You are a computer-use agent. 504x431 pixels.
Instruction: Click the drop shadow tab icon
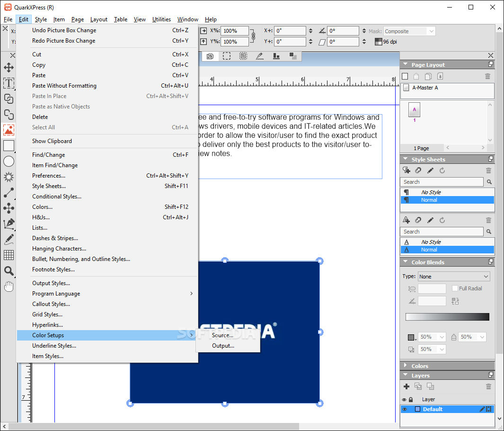pos(293,56)
